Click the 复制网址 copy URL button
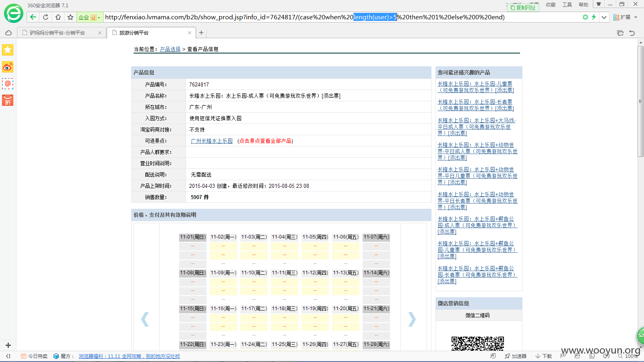This screenshot has height=362, width=644. tap(523, 7)
